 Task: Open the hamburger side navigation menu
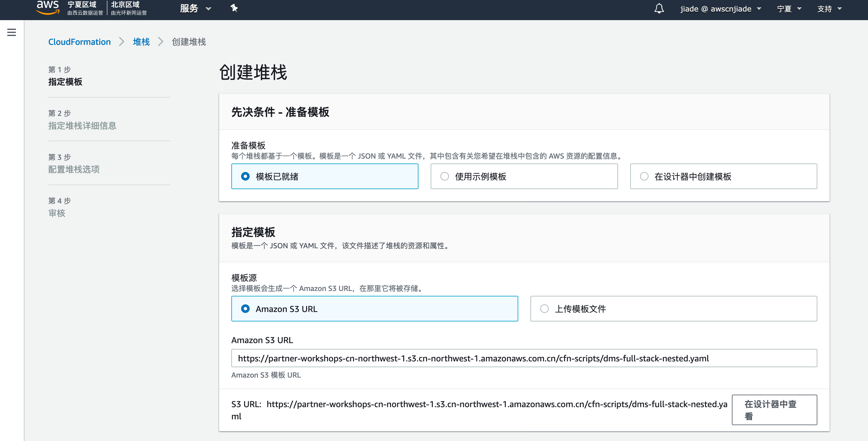coord(12,32)
